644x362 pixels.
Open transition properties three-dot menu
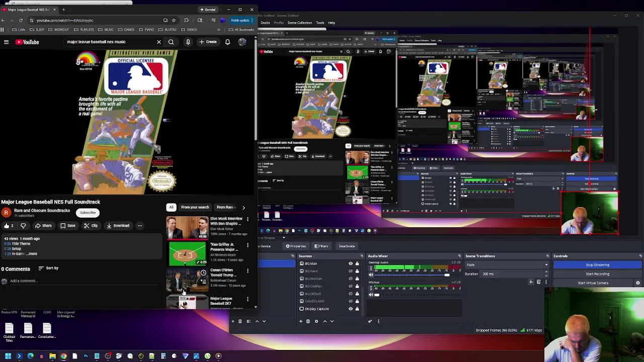point(546,282)
